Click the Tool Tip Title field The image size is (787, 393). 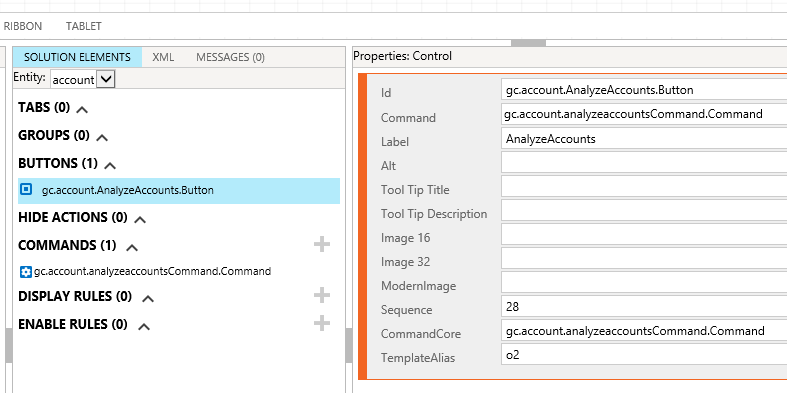[x=644, y=186]
